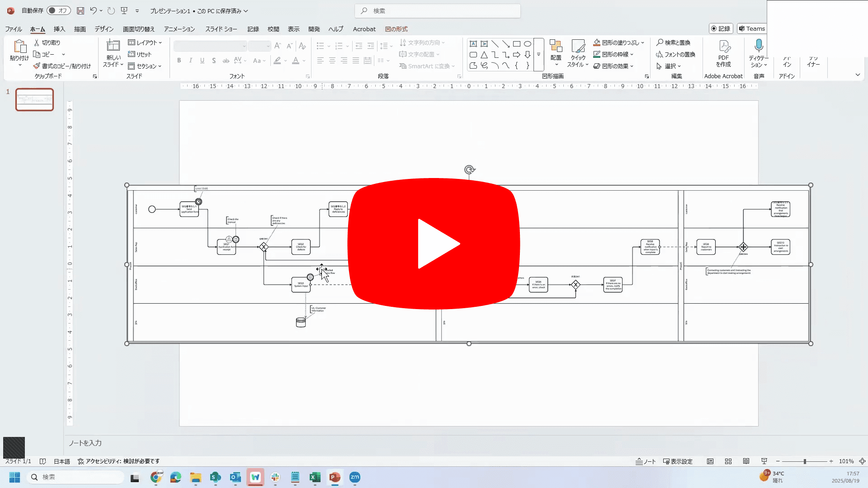Toggle the Notes pane button
Viewport: 868px width, 488px height.
(646, 461)
